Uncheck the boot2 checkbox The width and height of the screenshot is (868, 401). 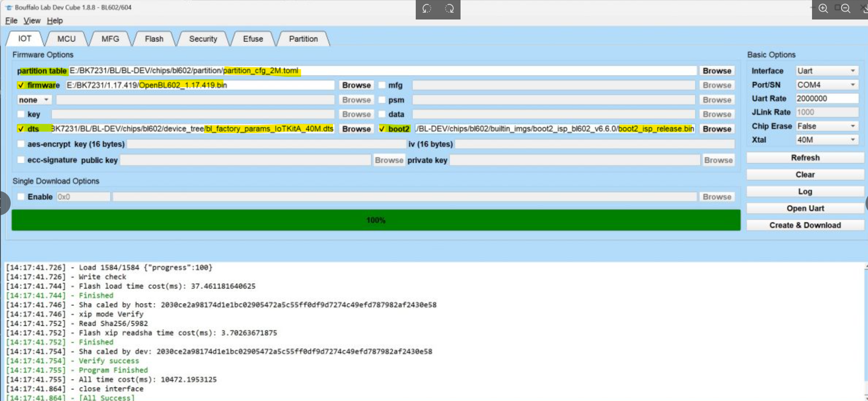click(382, 129)
